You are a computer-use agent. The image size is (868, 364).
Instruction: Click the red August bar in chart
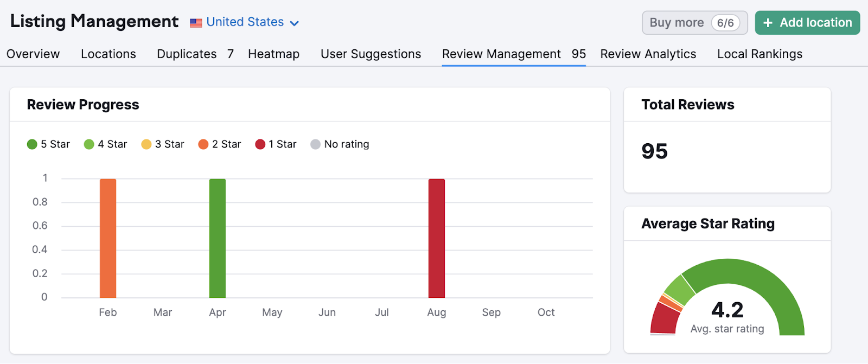coord(437,239)
